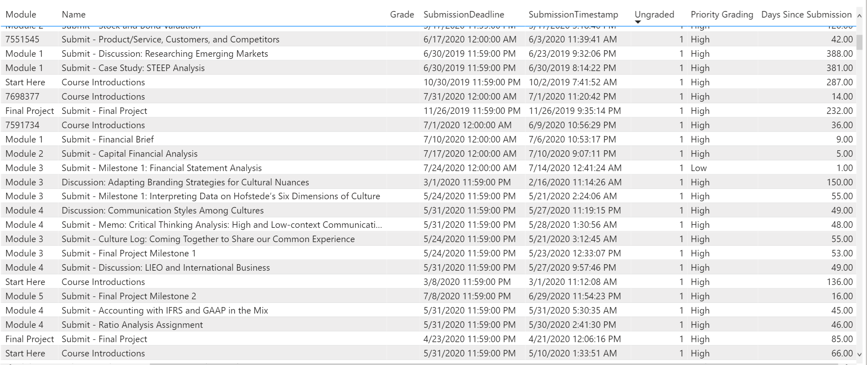The height and width of the screenshot is (365, 868).
Task: Select the module cell 7591734
Action: point(22,125)
